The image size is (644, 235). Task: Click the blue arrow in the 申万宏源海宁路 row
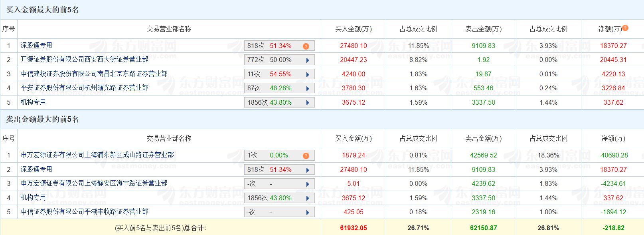[x=308, y=184]
